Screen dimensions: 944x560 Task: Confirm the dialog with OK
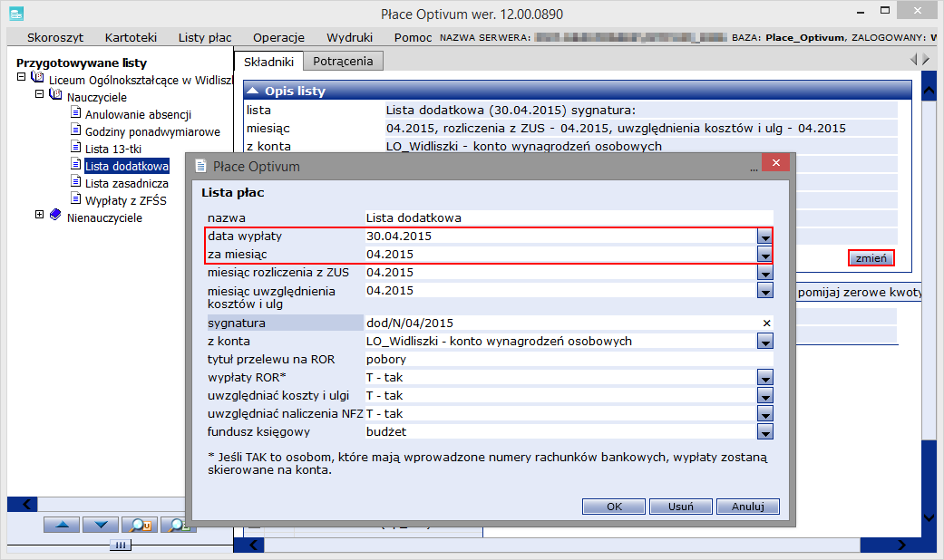coord(614,507)
